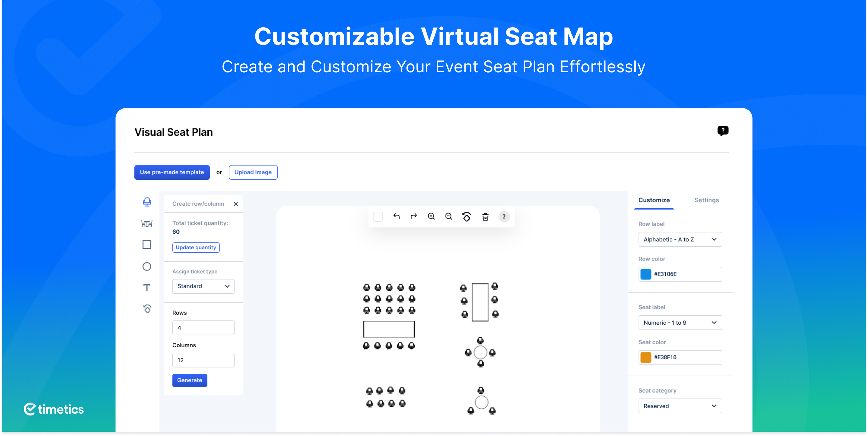Image resolution: width=868 pixels, height=436 pixels.
Task: Open the help chat bubble icon
Action: [723, 131]
